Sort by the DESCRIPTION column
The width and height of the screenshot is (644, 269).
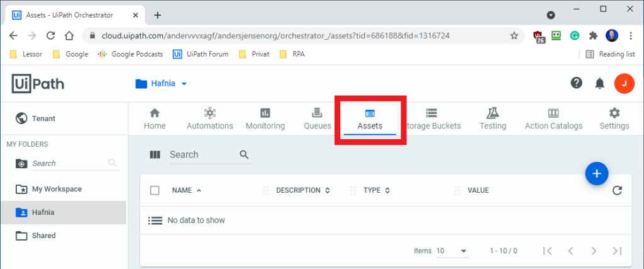[303, 190]
